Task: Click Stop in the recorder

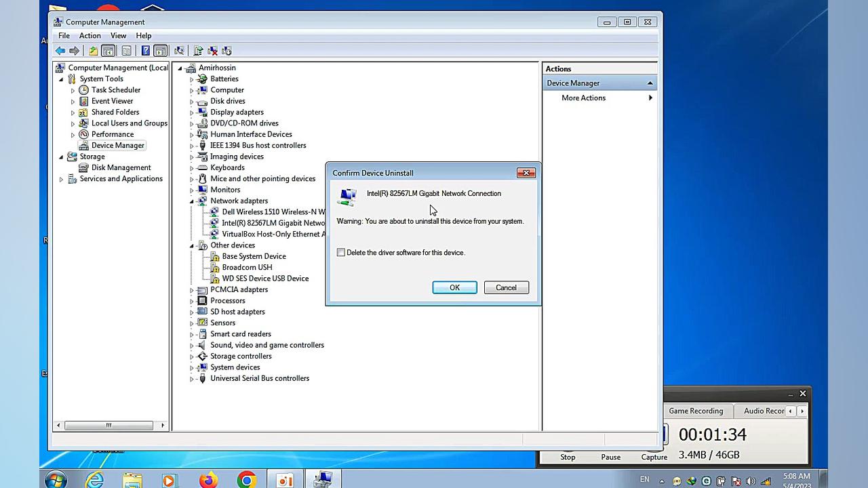Action: (x=568, y=457)
